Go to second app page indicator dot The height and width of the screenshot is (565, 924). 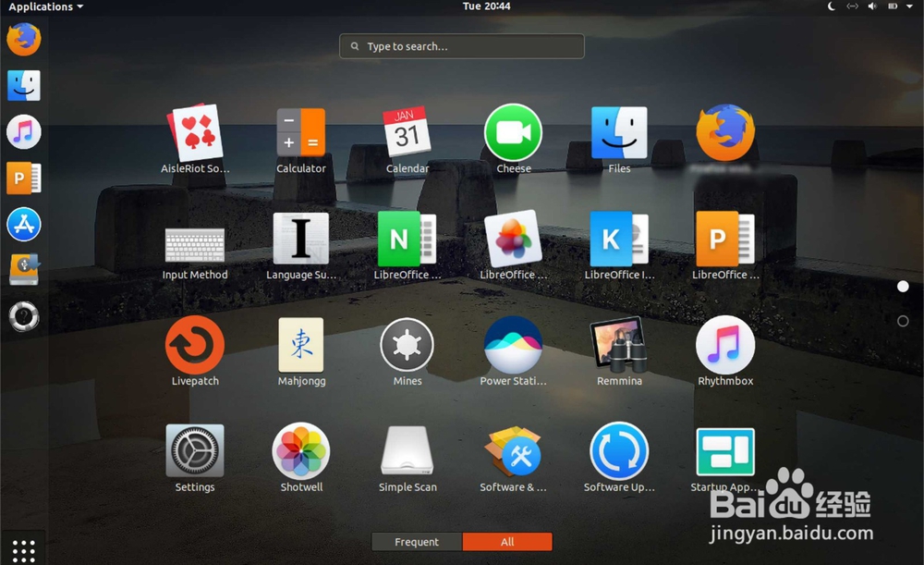pos(902,322)
